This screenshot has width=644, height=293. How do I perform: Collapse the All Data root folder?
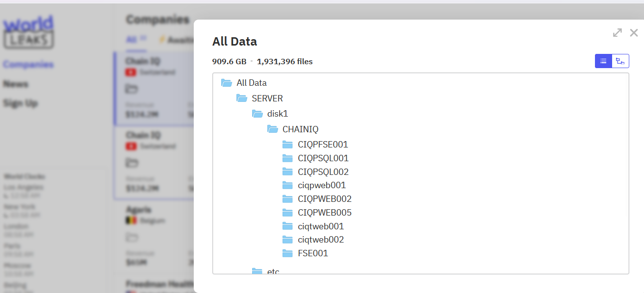pos(226,83)
